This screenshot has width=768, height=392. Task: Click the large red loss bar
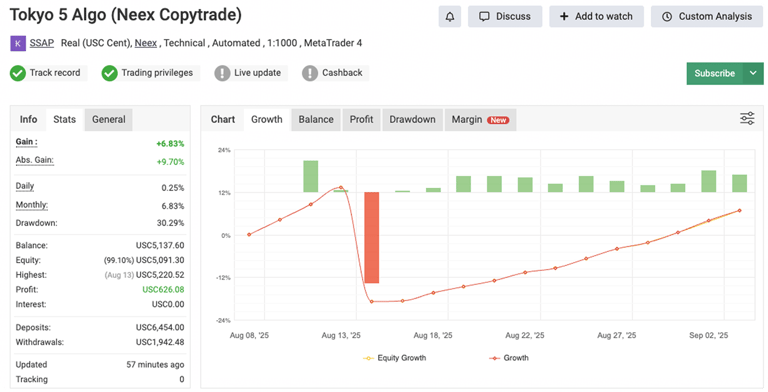(372, 238)
